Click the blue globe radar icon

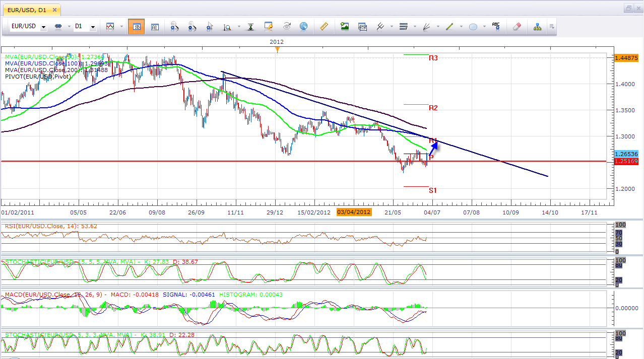303,26
